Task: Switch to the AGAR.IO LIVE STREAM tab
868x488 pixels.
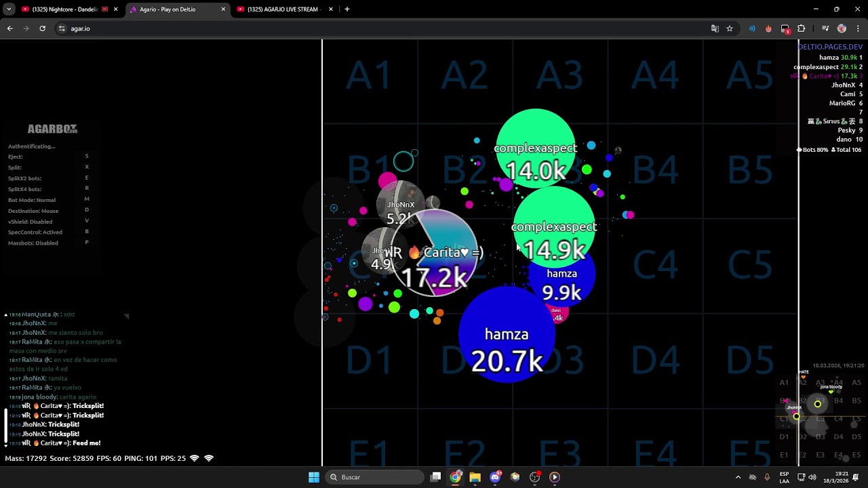Action: 285,9
